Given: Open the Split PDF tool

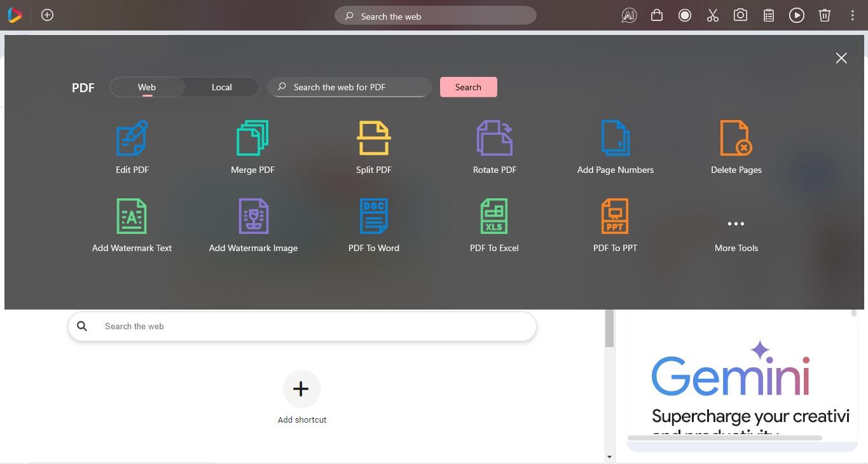Looking at the screenshot, I should click(373, 146).
